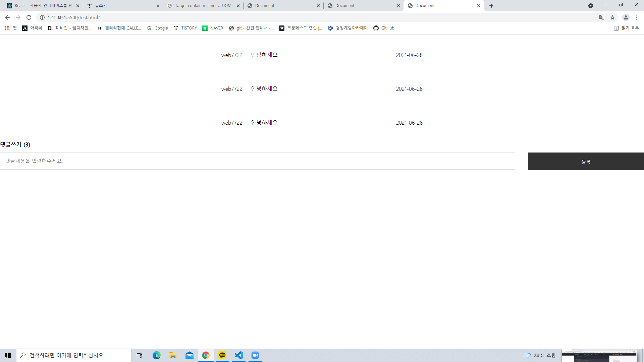Viewport: 644px width, 362px height.
Task: Click the comment text input field
Action: pyautogui.click(x=257, y=161)
